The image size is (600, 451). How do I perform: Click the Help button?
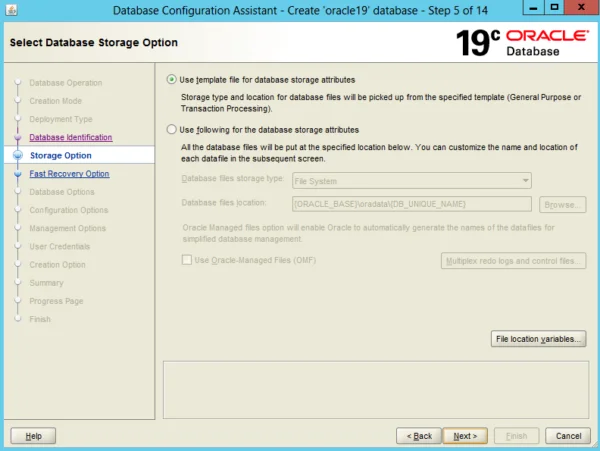(x=33, y=436)
